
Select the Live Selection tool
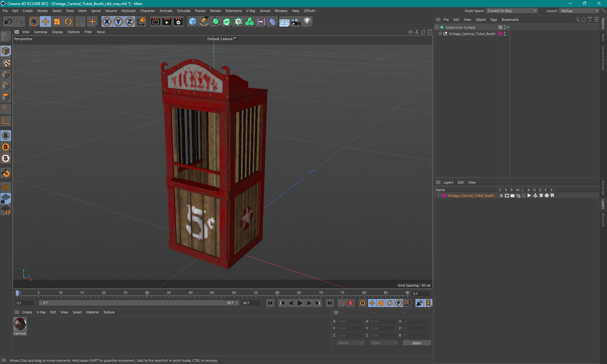click(x=34, y=21)
